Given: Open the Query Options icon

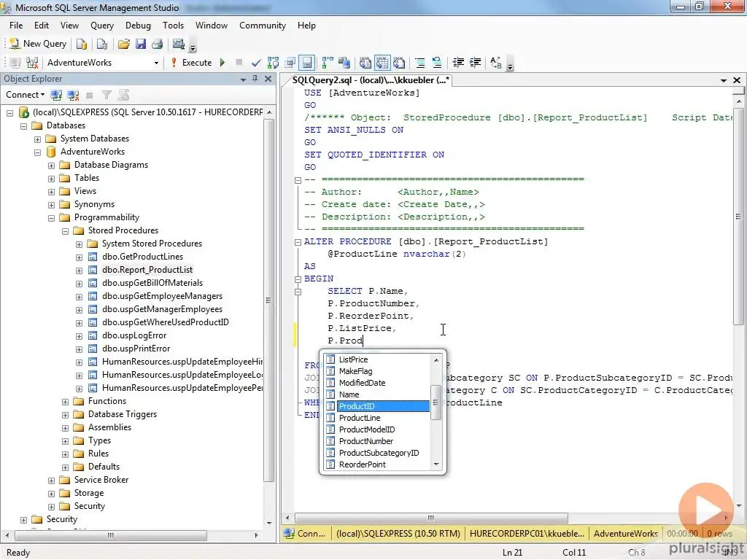Looking at the screenshot, I should pos(290,63).
